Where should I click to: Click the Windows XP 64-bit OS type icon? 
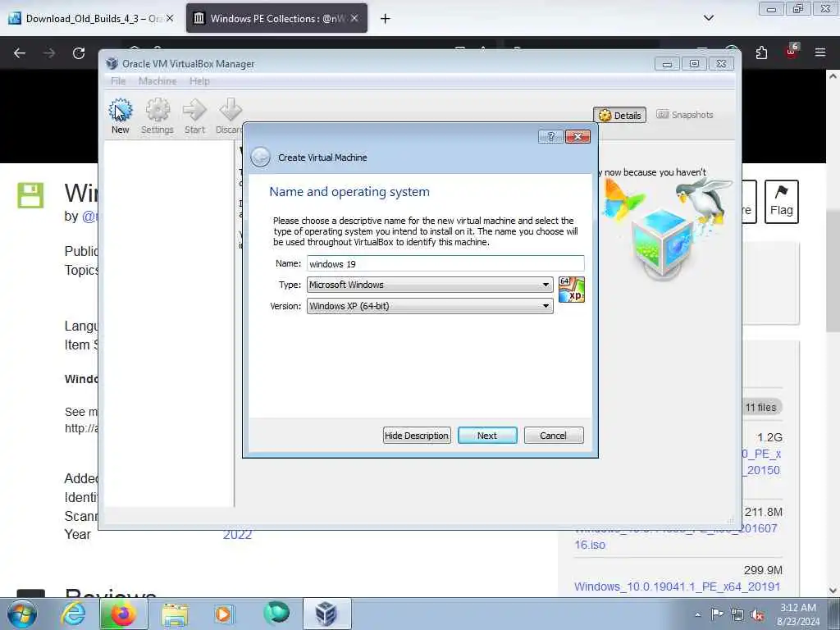pyautogui.click(x=571, y=290)
